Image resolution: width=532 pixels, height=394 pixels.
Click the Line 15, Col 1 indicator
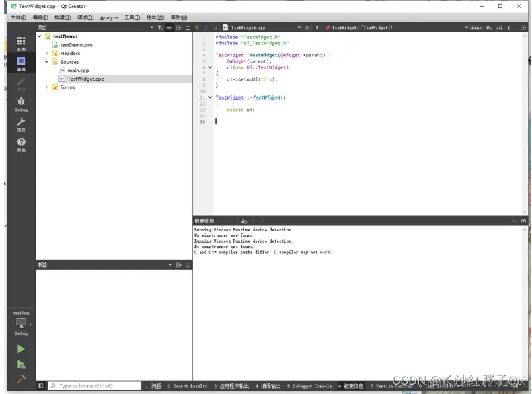[x=490, y=28]
